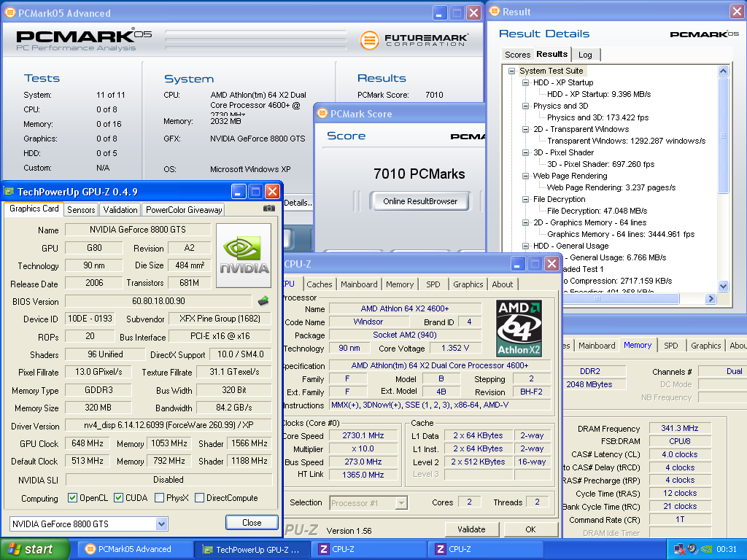This screenshot has height=560, width=747.
Task: Collapse the Web Page Rendering node
Action: 525,176
